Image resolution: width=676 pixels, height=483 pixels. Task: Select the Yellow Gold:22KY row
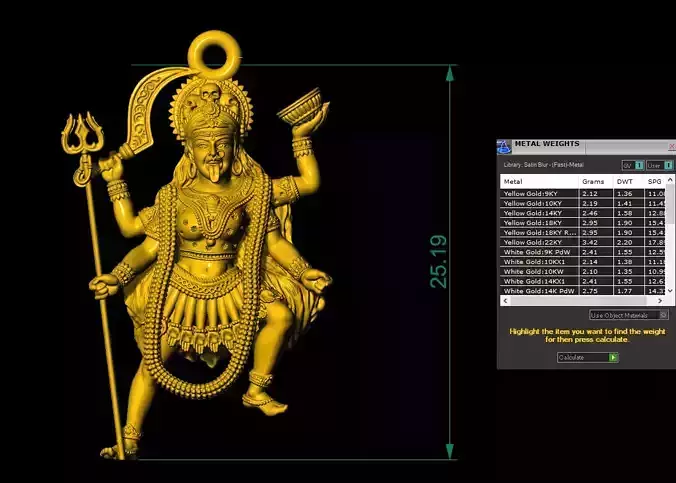pos(583,242)
